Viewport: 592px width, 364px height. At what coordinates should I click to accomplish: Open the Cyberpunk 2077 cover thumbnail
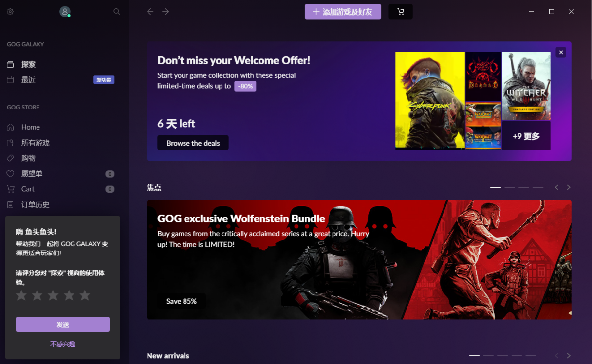429,100
